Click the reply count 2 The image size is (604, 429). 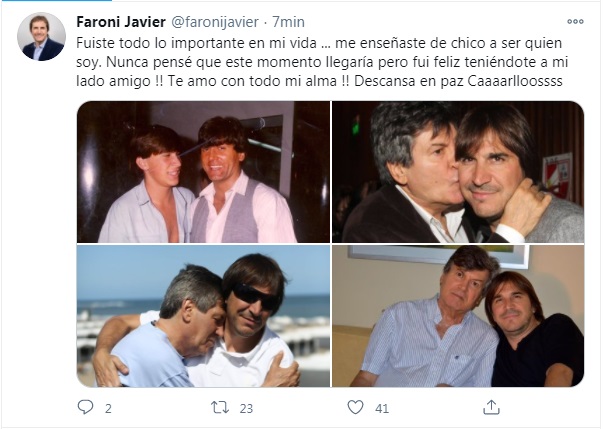108,408
